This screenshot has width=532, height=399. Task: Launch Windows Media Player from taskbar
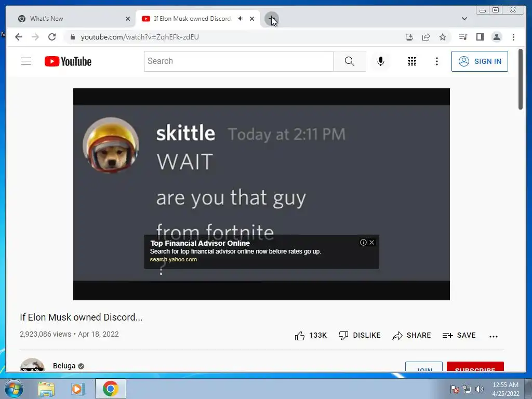(x=78, y=389)
